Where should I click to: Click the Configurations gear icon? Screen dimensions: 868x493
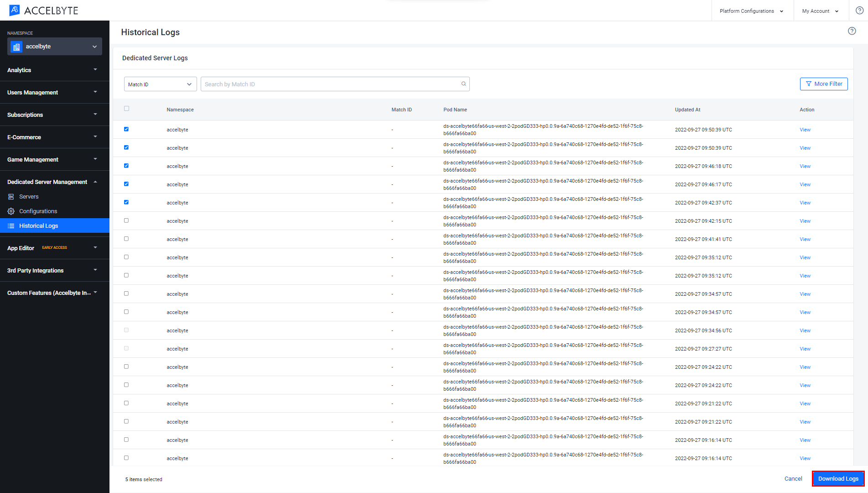point(11,211)
